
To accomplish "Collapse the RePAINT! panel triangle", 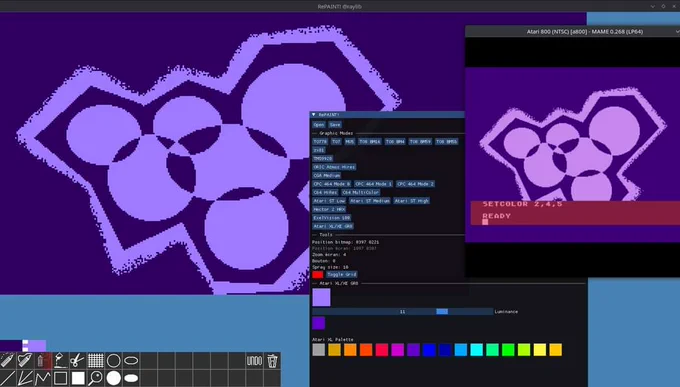I will coord(314,115).
